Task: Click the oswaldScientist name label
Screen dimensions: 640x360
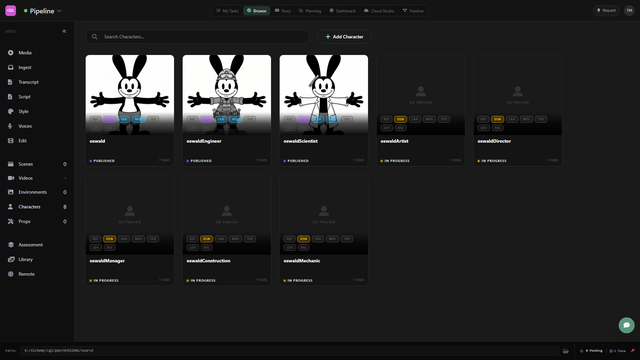Action: tap(301, 141)
